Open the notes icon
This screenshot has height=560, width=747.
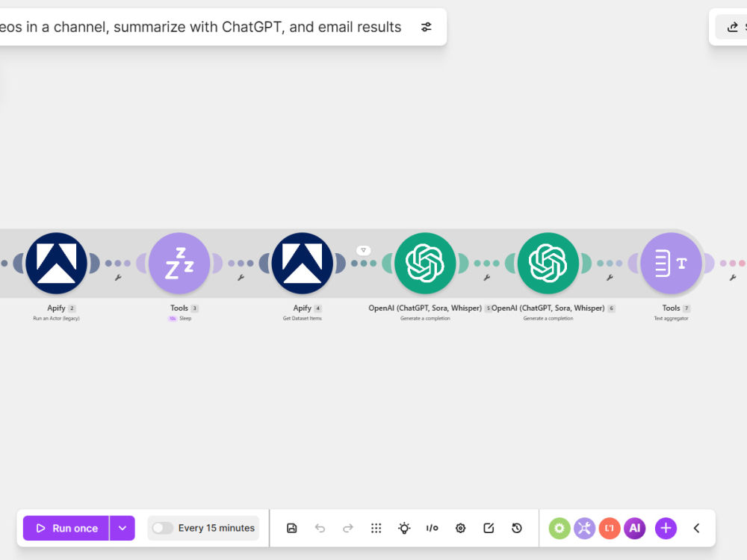pyautogui.click(x=489, y=528)
